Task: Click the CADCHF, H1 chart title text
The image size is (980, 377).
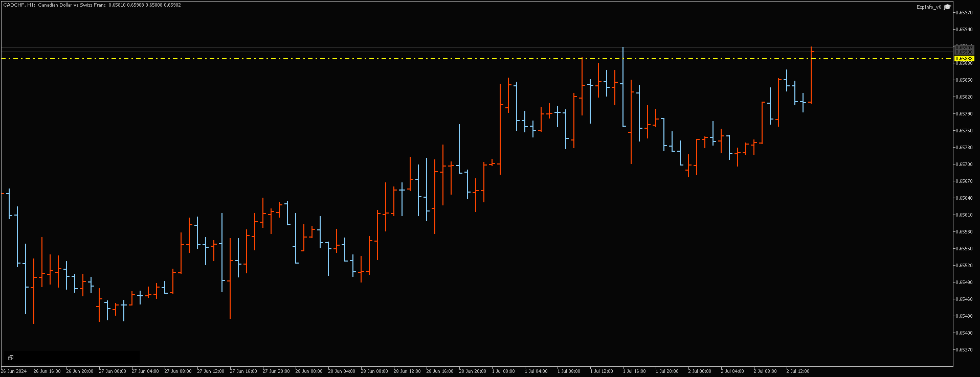Action: (19, 5)
